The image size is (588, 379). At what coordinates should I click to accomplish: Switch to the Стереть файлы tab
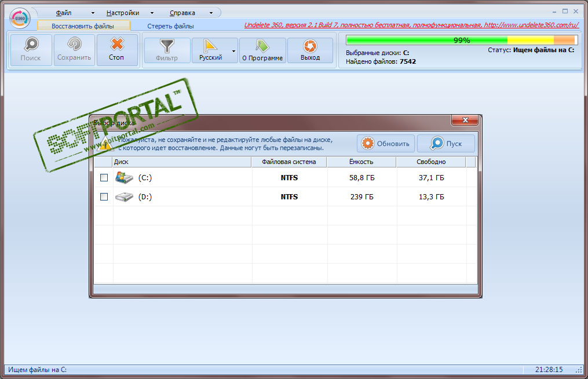coord(171,26)
